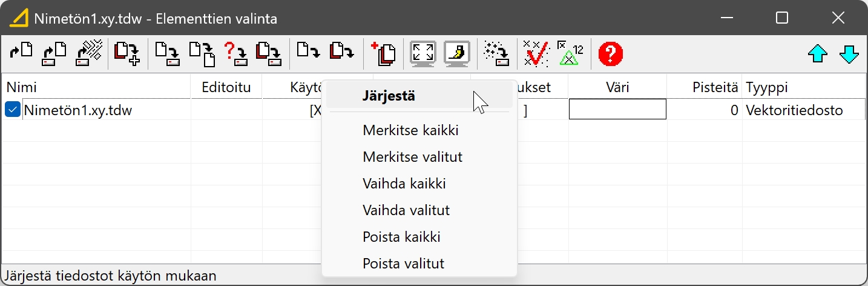Click the monitor icon with yellow highlight
868x286 pixels.
(457, 53)
